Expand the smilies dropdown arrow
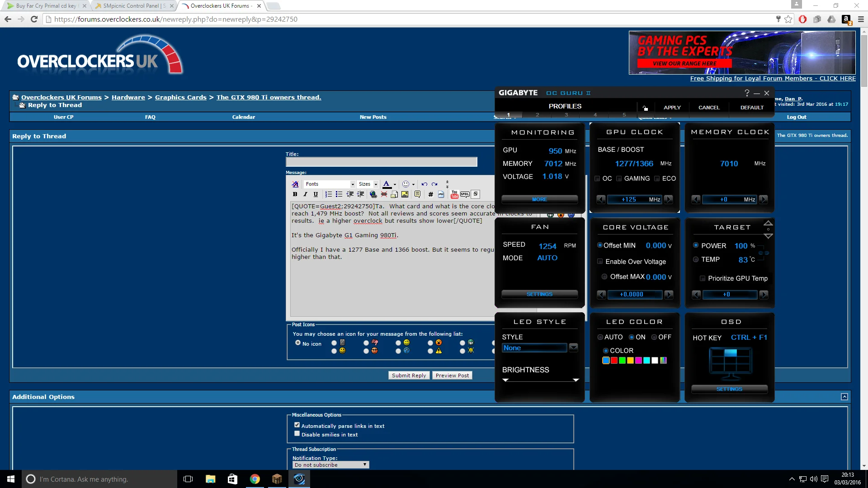 pos(413,184)
